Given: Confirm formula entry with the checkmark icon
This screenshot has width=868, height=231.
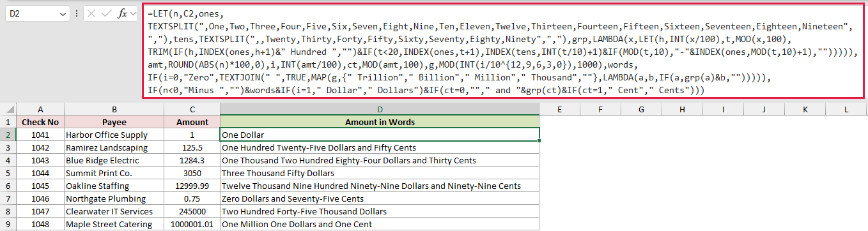Looking at the screenshot, I should coord(107,13).
